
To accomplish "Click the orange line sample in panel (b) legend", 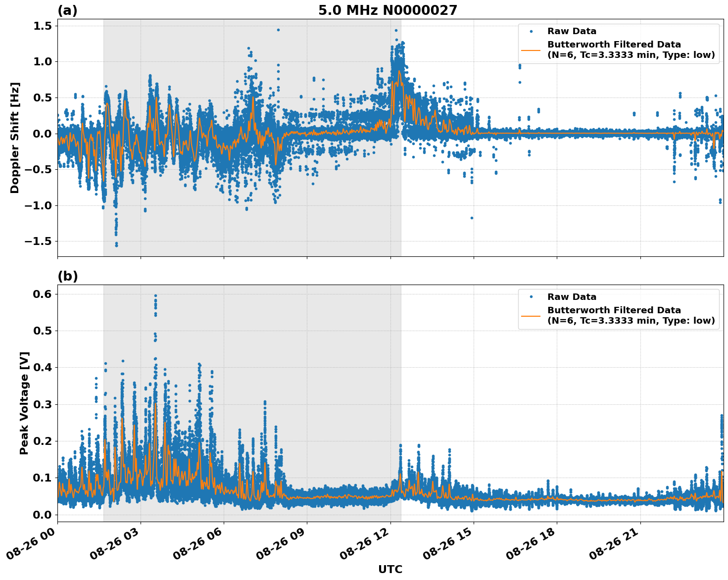I will pyautogui.click(x=531, y=315).
